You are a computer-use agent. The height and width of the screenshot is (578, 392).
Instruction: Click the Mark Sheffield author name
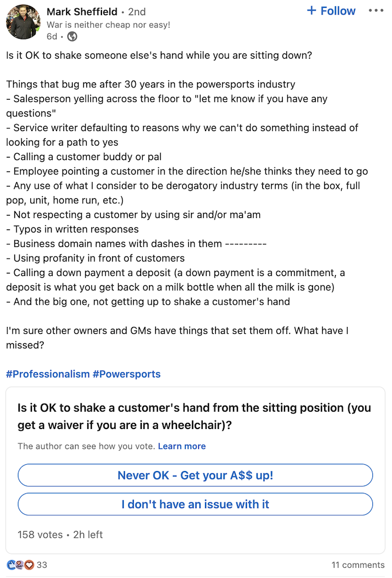click(82, 12)
